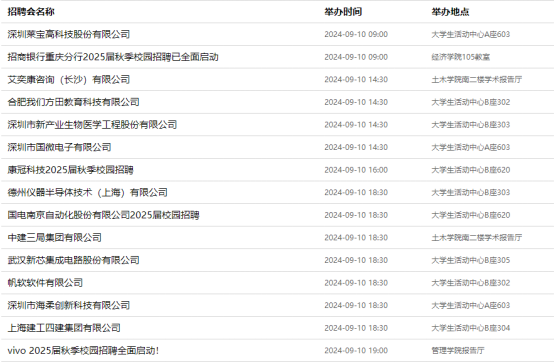The height and width of the screenshot is (362, 554).
Task: Open 合肥我们方田教育科技有限公司 listing
Action: (x=73, y=102)
